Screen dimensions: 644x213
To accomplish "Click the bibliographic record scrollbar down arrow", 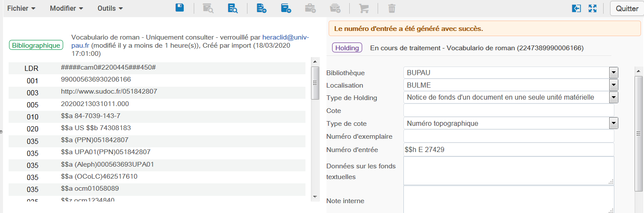I will (315, 196).
